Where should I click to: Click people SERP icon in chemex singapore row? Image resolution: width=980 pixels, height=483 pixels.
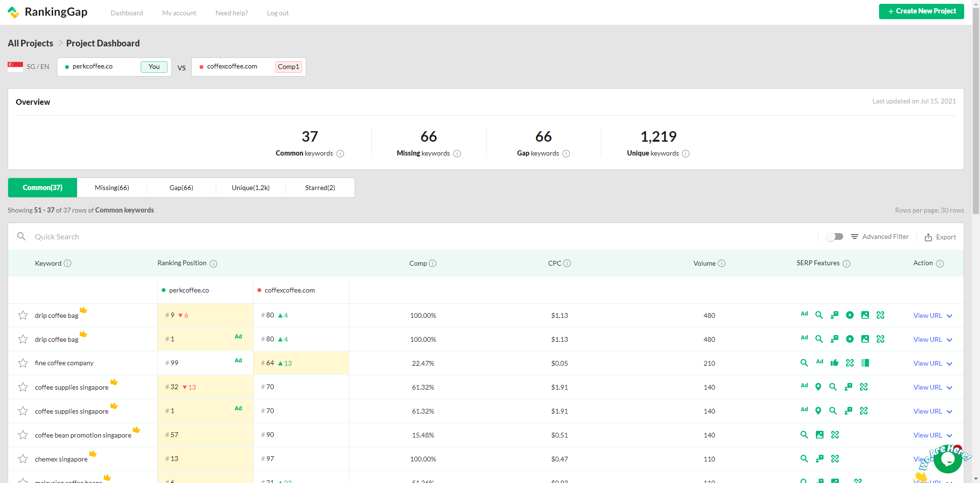(x=820, y=459)
